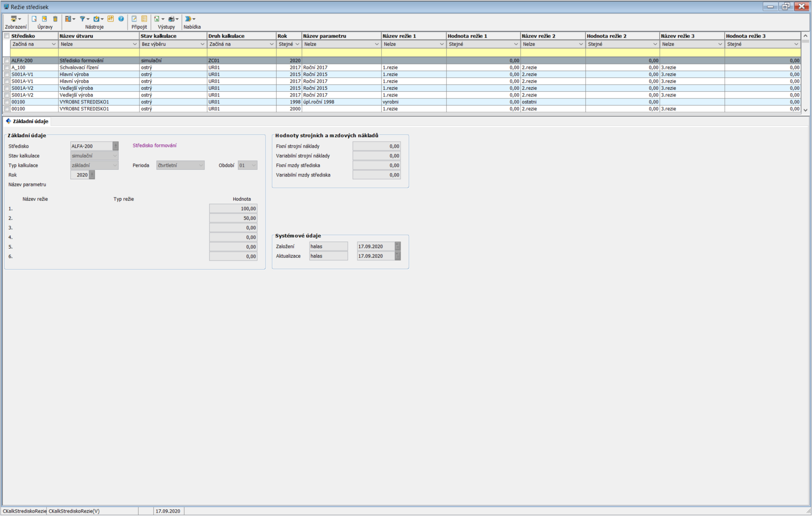Viewport: 812px width, 516px height.
Task: Click the Druh kalkulace column header
Action: (241, 36)
